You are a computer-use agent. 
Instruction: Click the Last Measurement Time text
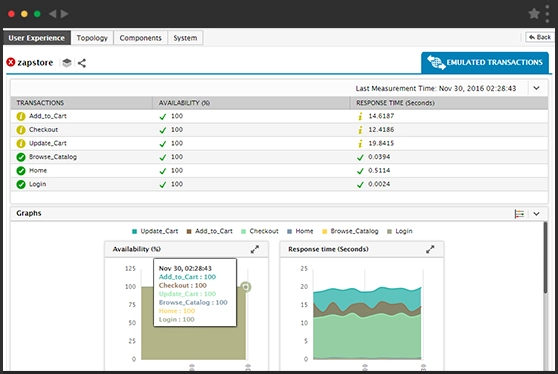click(436, 88)
